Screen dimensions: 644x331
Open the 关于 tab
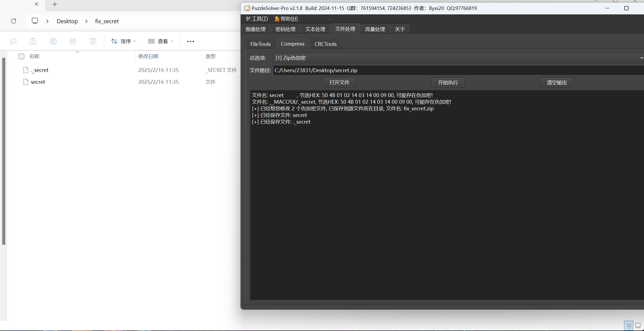400,29
